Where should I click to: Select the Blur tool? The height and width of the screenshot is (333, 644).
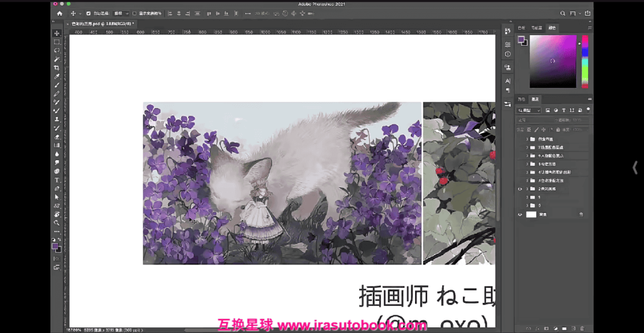(57, 154)
